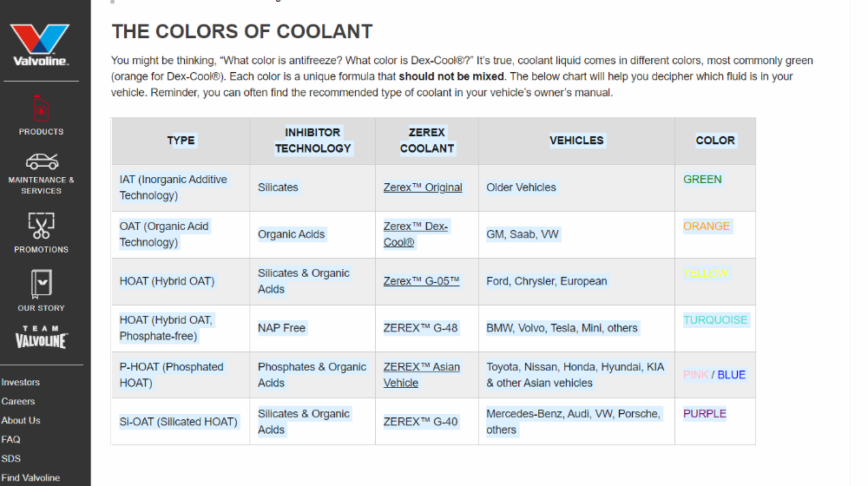Image resolution: width=868 pixels, height=486 pixels.
Task: Follow the Zerex G-05 link
Action: click(x=421, y=281)
